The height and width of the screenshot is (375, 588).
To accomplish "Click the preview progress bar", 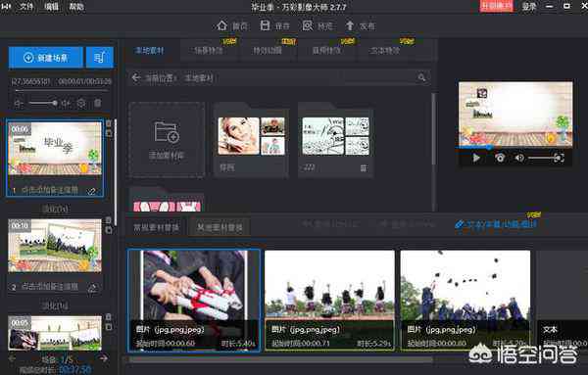I will (x=515, y=148).
